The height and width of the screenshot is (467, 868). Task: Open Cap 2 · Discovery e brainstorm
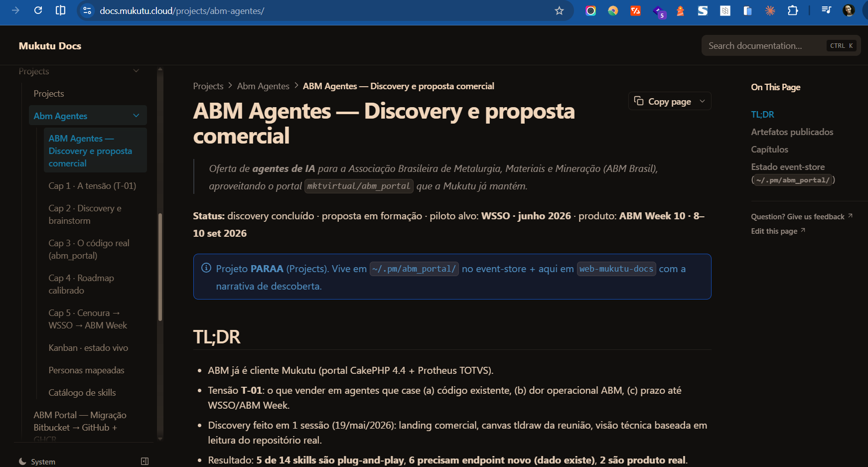click(85, 214)
